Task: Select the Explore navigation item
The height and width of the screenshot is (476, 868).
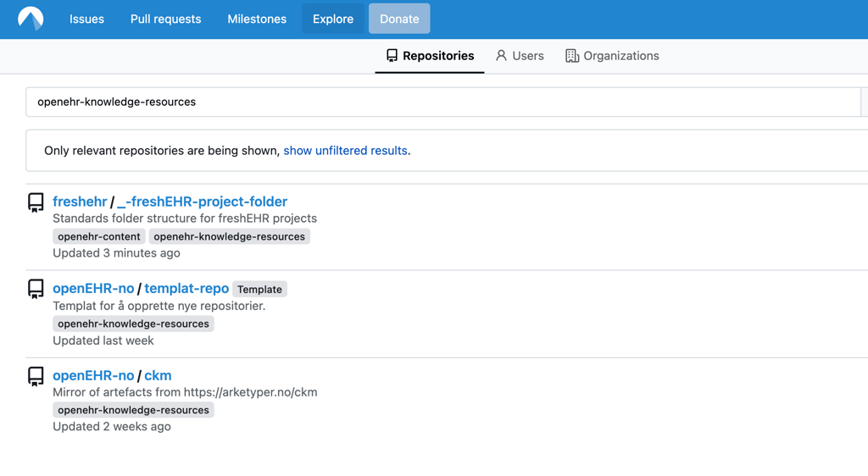Action: pyautogui.click(x=332, y=19)
